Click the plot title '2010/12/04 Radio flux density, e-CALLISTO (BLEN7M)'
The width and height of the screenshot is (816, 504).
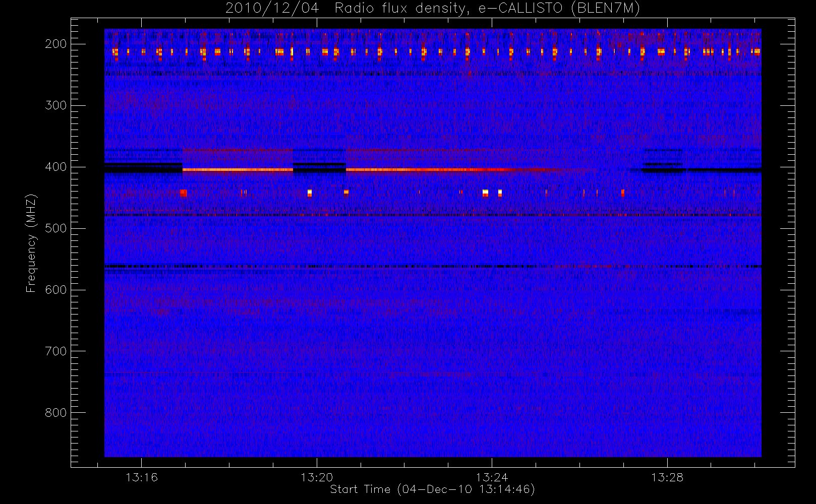(432, 9)
